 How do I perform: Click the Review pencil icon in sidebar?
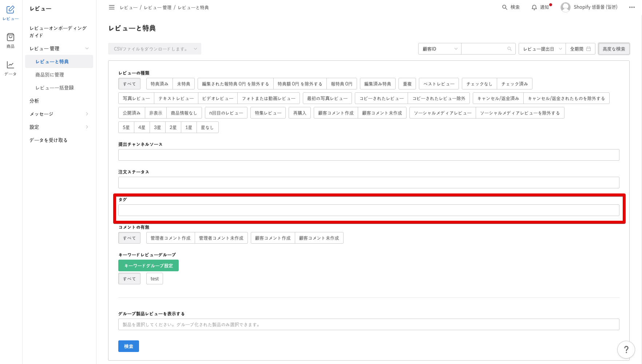pyautogui.click(x=11, y=10)
